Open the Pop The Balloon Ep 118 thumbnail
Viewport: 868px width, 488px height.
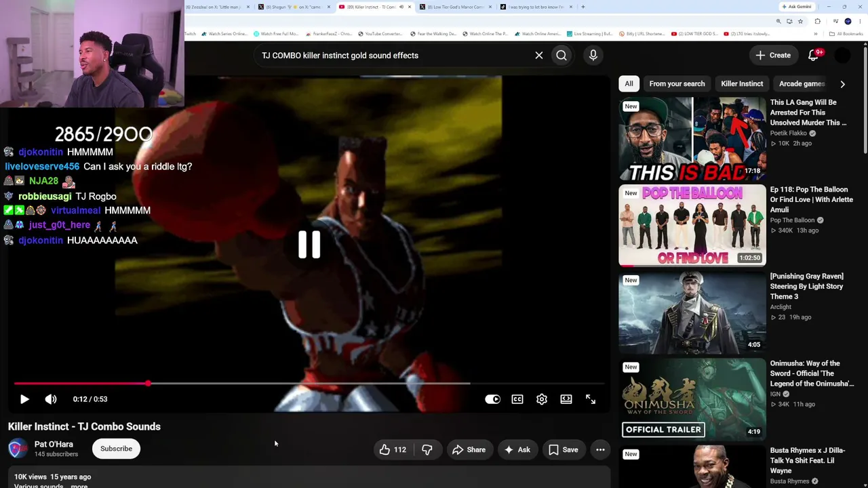point(692,225)
